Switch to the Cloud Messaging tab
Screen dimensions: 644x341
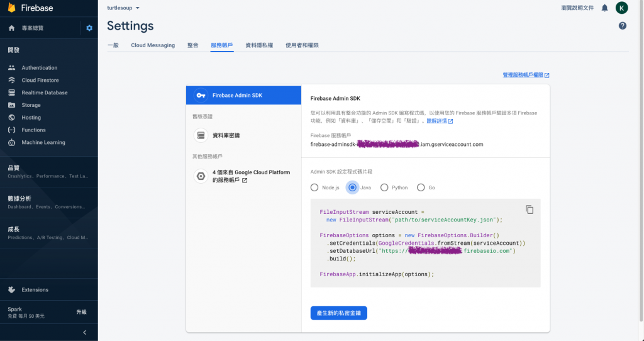click(x=153, y=45)
